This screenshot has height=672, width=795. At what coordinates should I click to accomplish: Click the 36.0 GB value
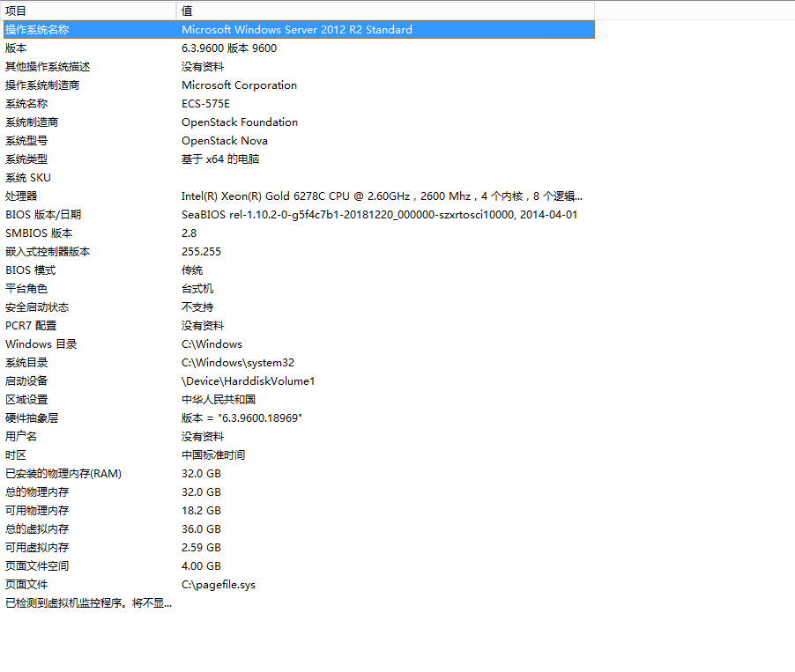pos(201,529)
